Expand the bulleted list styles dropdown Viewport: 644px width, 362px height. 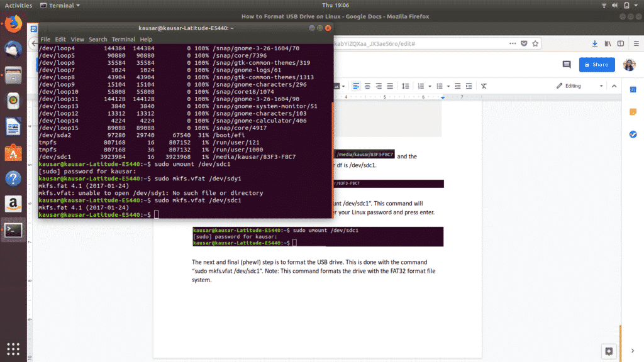click(x=448, y=85)
